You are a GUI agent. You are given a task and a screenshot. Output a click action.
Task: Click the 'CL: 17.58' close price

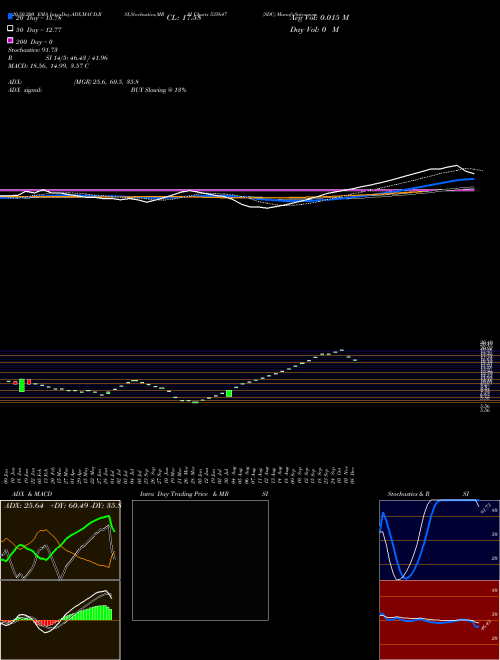[x=184, y=18]
